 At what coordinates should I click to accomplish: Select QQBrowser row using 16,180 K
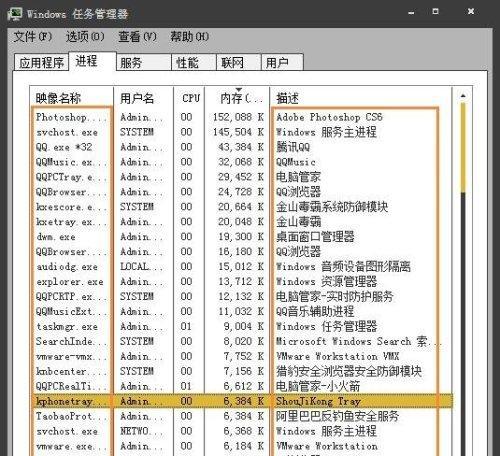(x=241, y=252)
